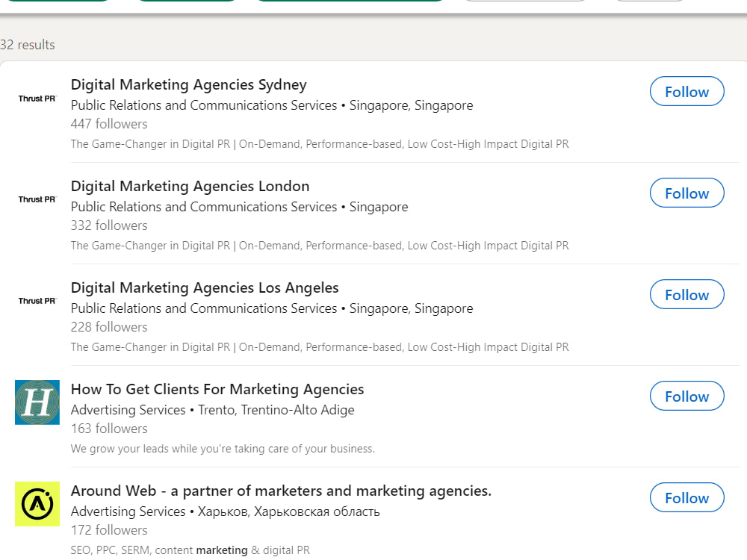
Task: Open Around Web partner of marketers title
Action: coord(281,491)
